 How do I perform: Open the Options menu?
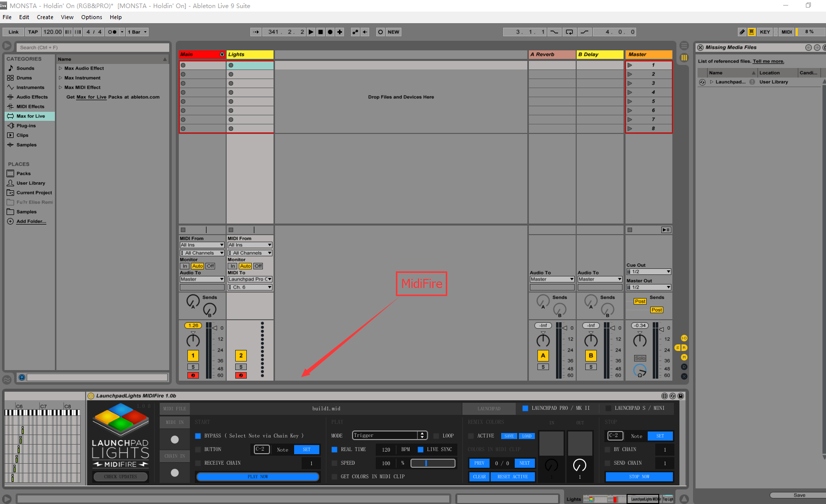pos(92,17)
